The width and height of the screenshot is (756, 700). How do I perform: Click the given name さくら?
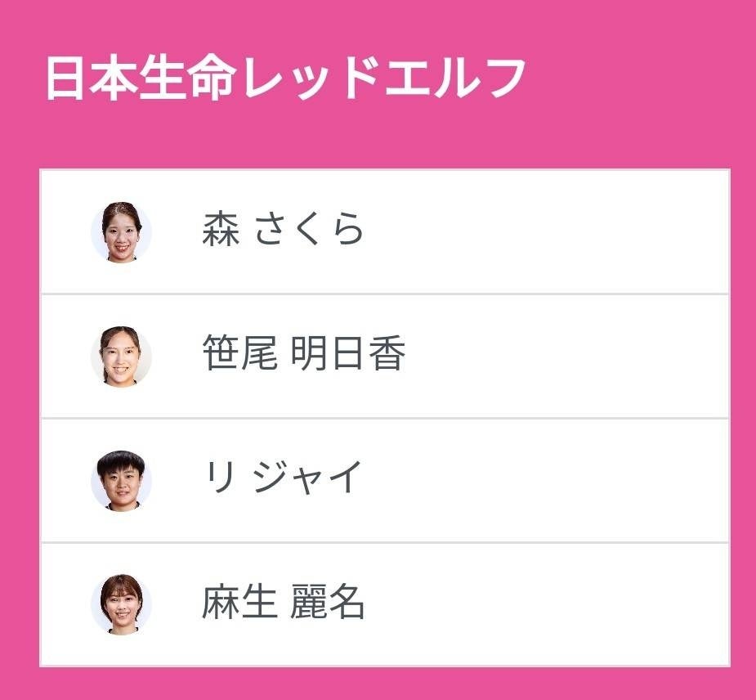coord(309,231)
